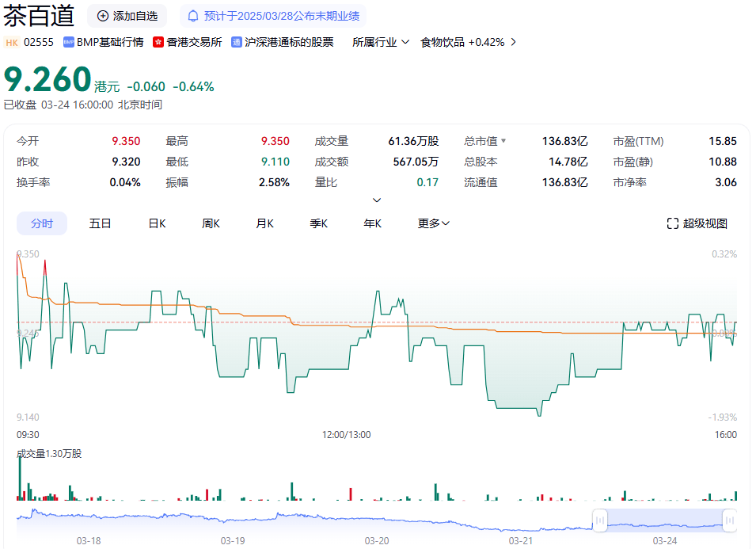Viewport: 756px width, 549px height.
Task: Switch to the 周K chart tab
Action: 211,223
